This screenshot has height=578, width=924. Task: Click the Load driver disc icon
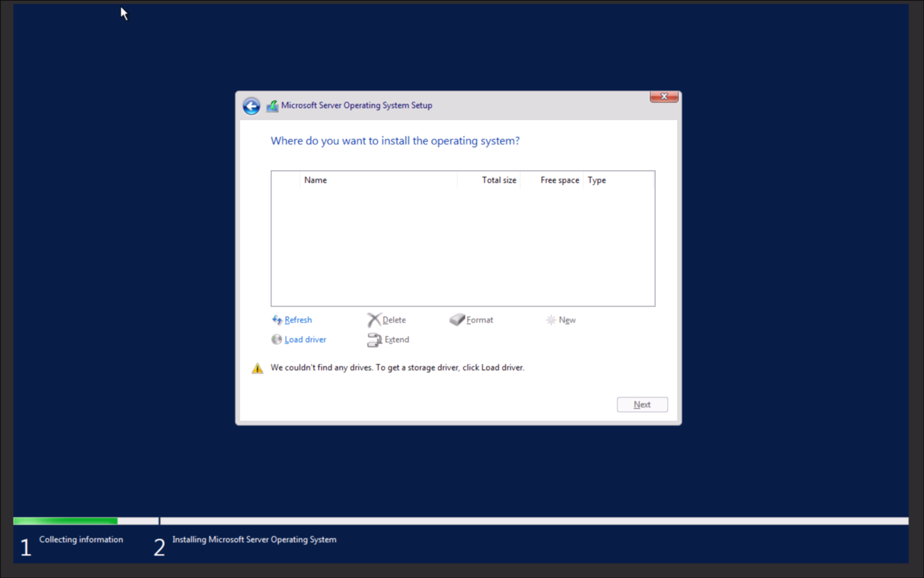[x=277, y=339]
